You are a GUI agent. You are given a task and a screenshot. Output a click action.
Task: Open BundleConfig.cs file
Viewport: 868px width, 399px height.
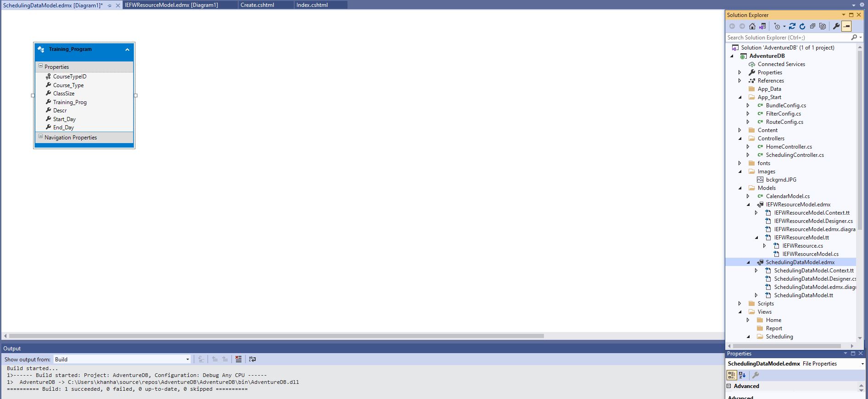click(x=786, y=105)
